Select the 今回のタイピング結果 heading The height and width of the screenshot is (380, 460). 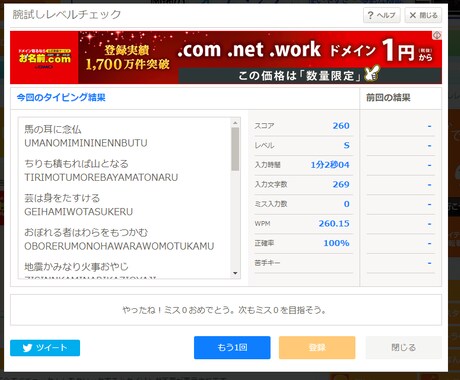point(61,97)
